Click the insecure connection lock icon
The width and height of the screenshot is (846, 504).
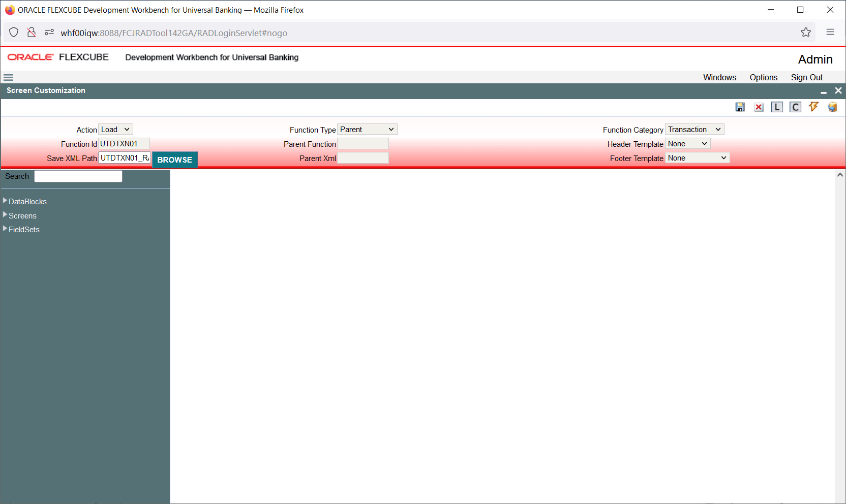(x=32, y=33)
